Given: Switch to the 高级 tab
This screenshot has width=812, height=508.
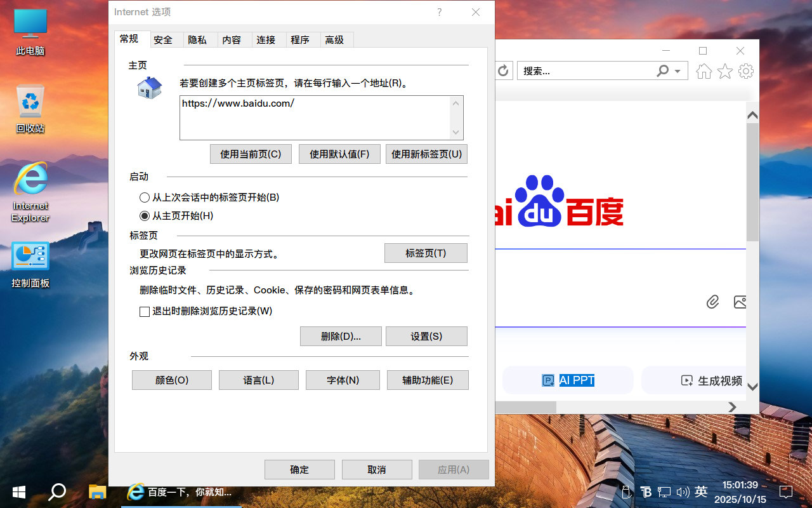Looking at the screenshot, I should [334, 40].
